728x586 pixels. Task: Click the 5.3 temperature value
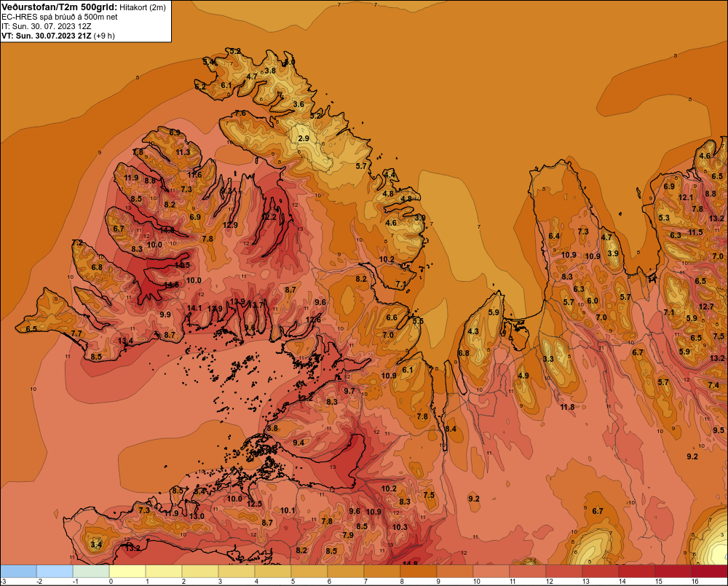coord(664,218)
